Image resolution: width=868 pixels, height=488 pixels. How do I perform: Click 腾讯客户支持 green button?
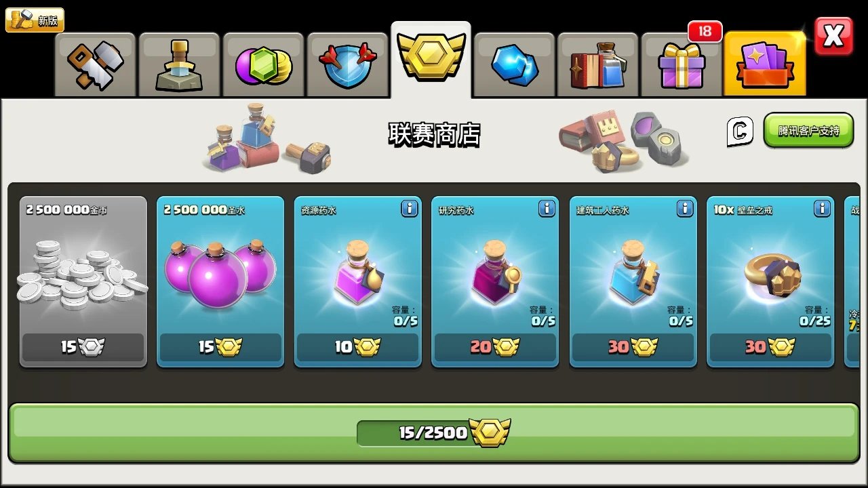[808, 130]
